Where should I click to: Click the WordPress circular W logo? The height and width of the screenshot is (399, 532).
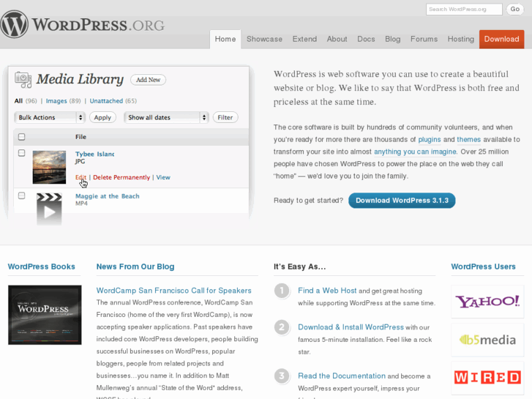pyautogui.click(x=14, y=24)
